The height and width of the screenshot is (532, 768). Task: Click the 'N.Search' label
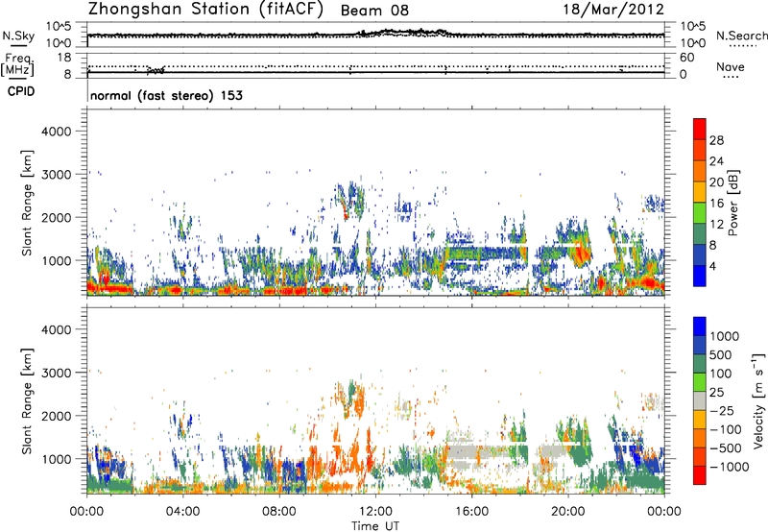741,36
